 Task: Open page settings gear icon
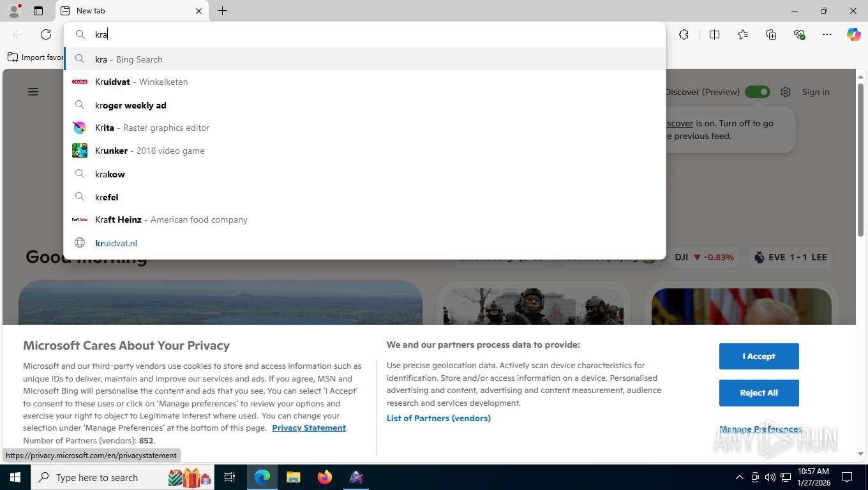786,92
